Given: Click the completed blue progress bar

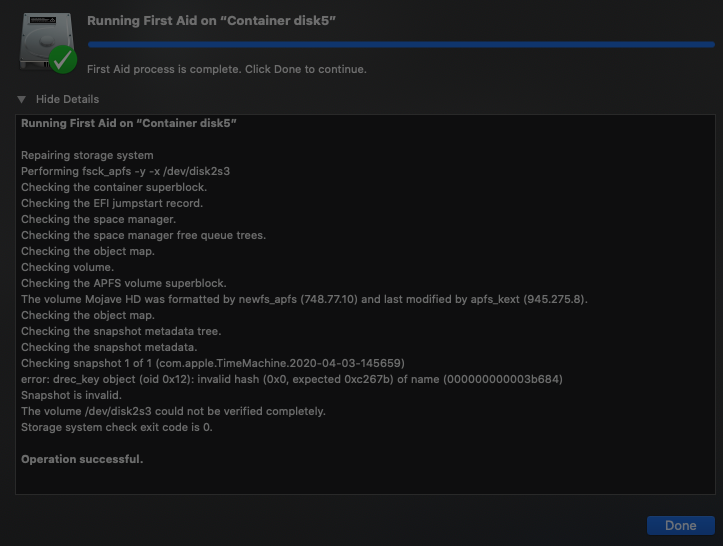Looking at the screenshot, I should (x=400, y=44).
